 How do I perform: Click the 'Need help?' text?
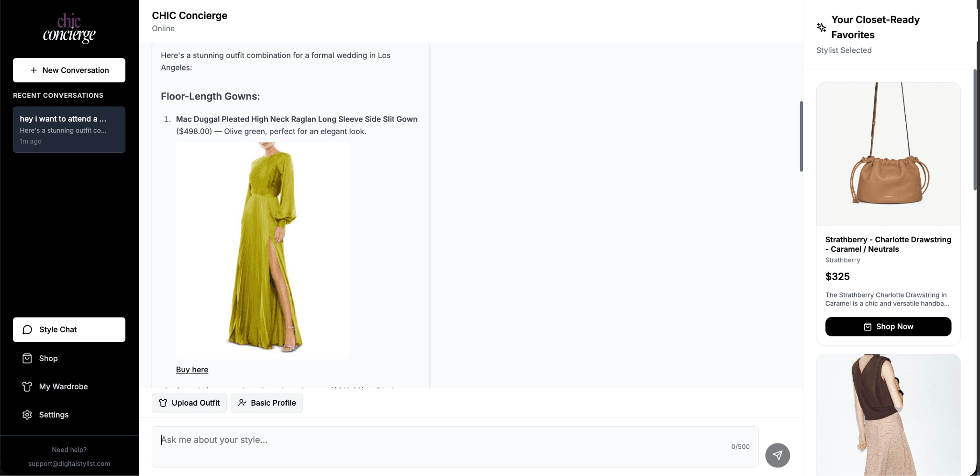[69, 450]
